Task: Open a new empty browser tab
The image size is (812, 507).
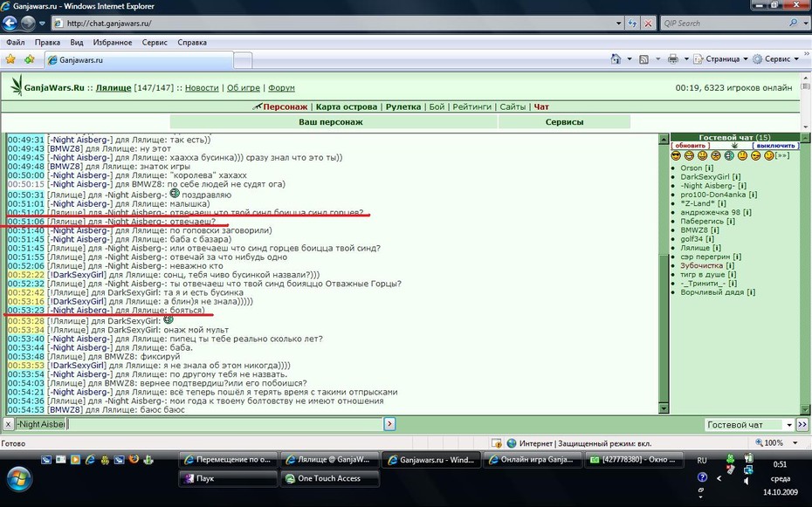Action: click(243, 60)
